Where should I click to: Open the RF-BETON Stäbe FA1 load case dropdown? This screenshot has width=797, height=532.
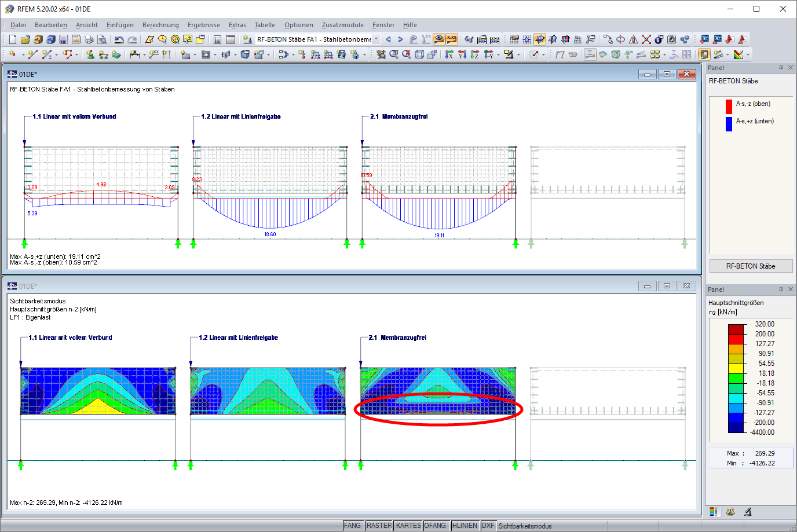376,39
